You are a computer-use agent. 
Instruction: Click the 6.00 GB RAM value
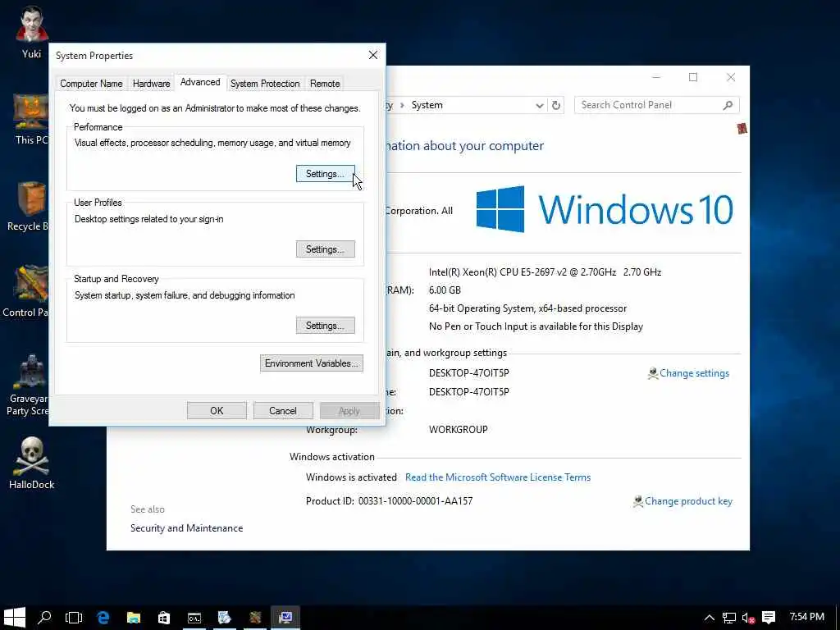[x=445, y=290]
